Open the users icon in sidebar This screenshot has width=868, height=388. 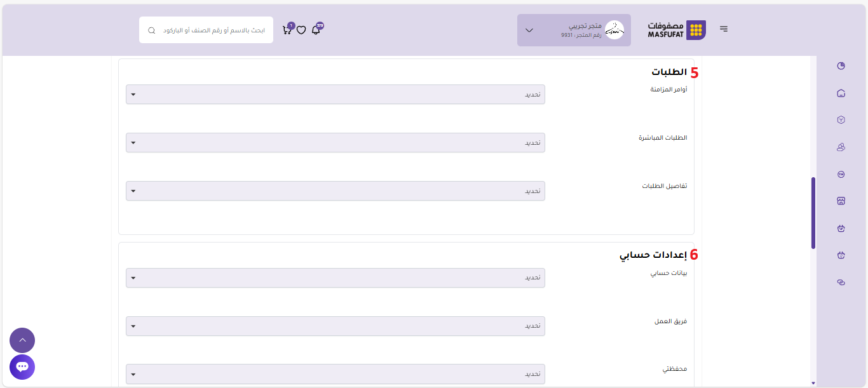[x=841, y=147]
